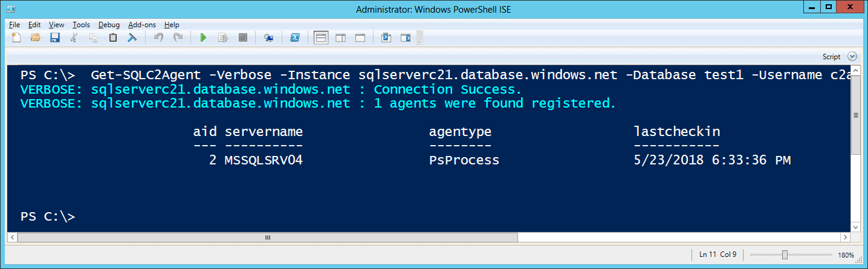Open the Debug menu
Screen dimensions: 868x269
pyautogui.click(x=109, y=25)
